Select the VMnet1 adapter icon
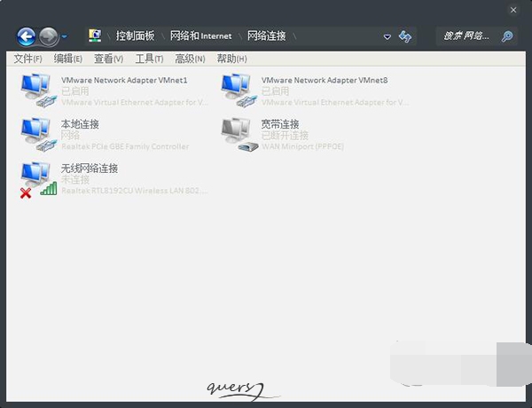532x408 pixels. [x=38, y=90]
